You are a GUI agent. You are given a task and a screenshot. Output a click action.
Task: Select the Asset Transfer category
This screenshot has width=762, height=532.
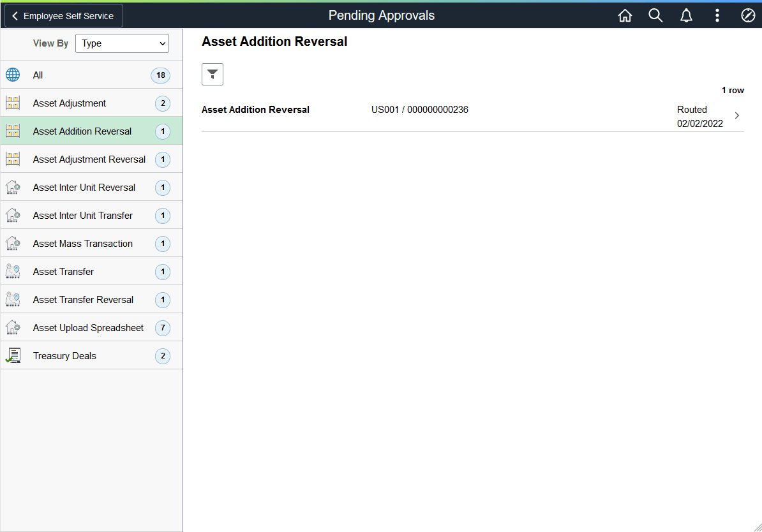(63, 271)
